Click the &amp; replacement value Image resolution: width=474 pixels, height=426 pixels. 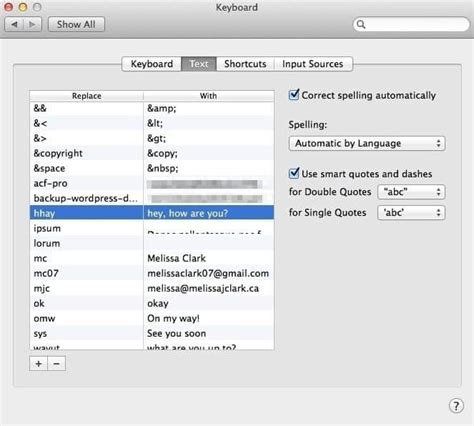162,108
